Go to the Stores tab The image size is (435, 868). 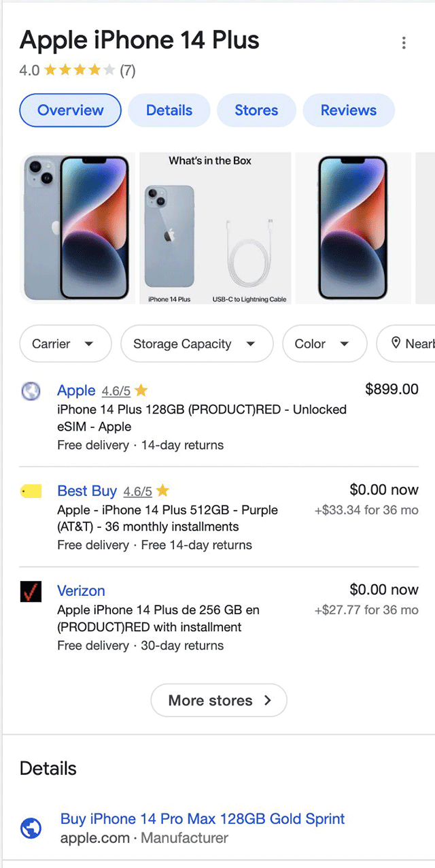point(256,110)
